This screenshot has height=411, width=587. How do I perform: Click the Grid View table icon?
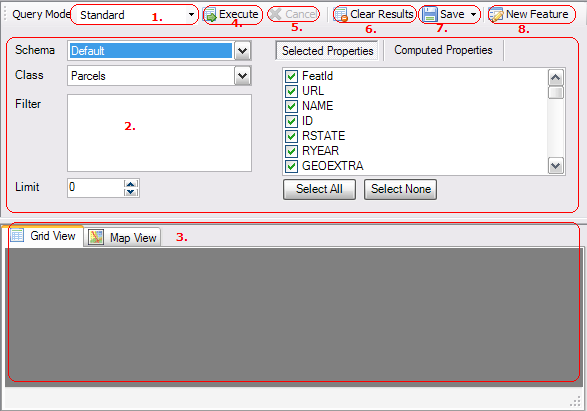click(x=17, y=235)
